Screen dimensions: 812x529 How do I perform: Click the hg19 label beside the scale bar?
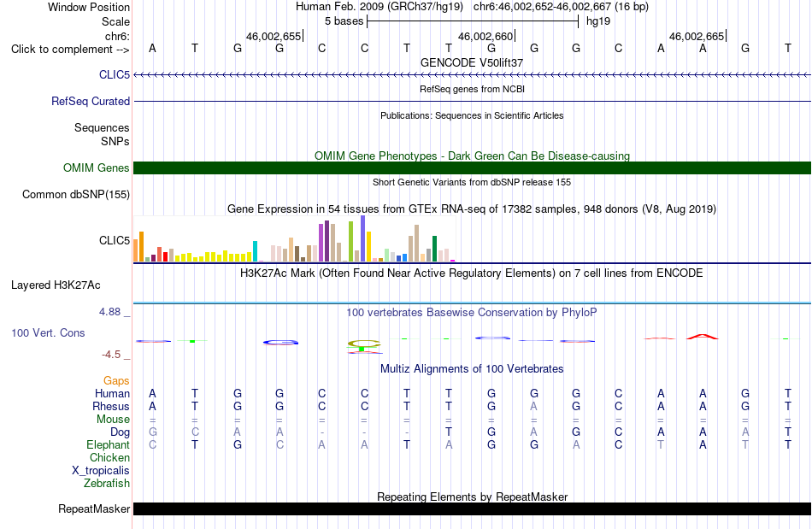coord(598,21)
